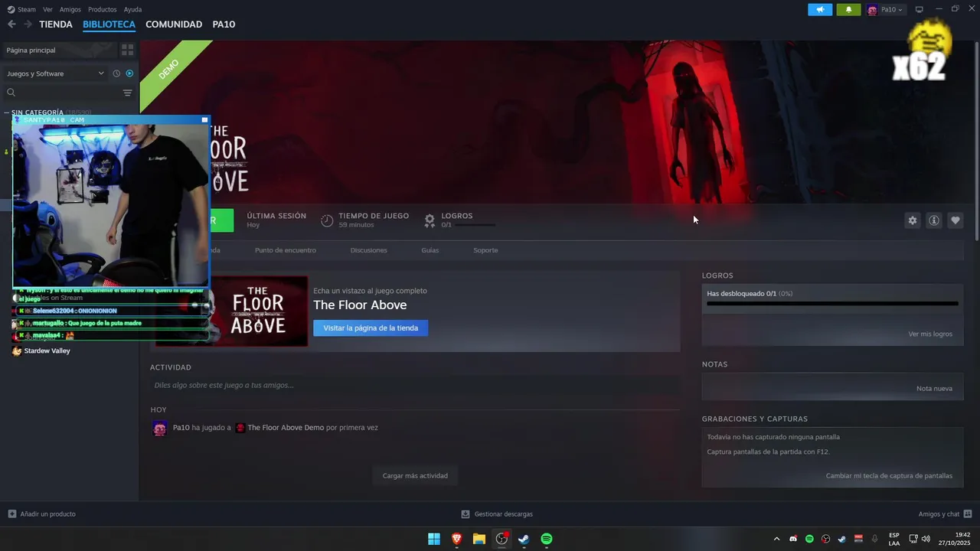Go to the BIBLIOTECA section
This screenshot has height=551, width=980.
click(x=109, y=24)
